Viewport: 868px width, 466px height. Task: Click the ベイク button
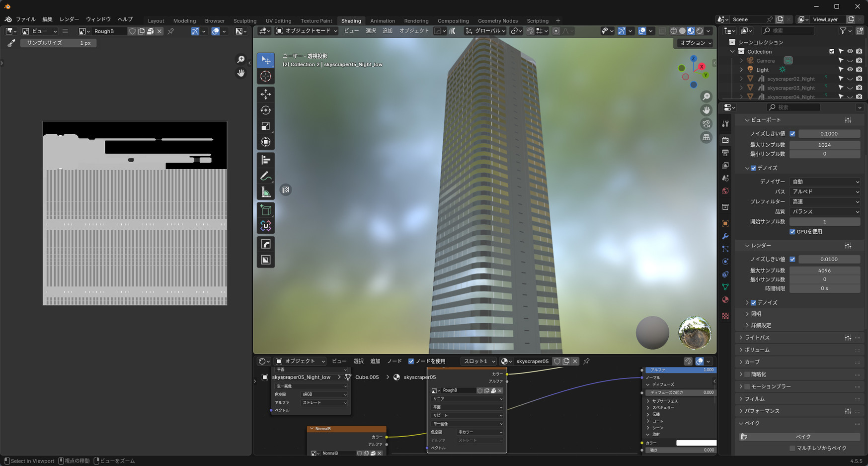tap(803, 437)
